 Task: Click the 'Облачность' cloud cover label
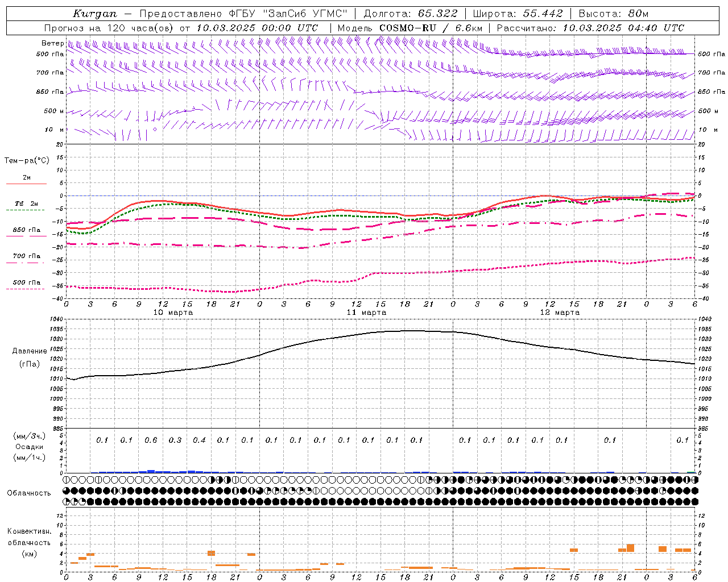[29, 493]
